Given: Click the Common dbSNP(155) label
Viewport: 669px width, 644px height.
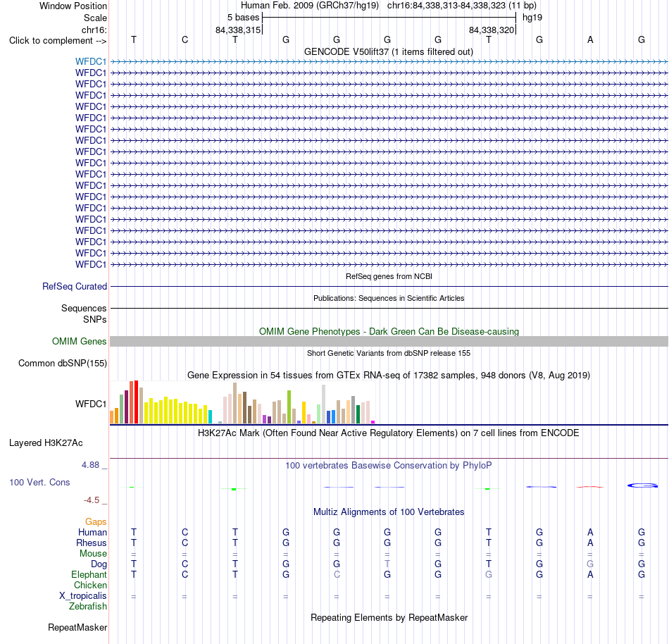Looking at the screenshot, I should tap(62, 363).
